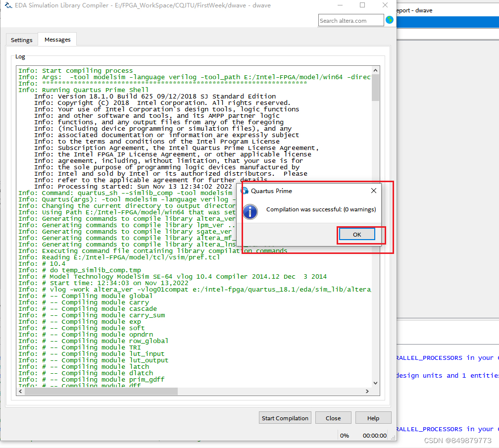Click 'Reading E:/Intel-FPGA/model/tcl/vsim/pref.tcl' line
Viewport: 499px width, 448px height.
[x=119, y=257]
